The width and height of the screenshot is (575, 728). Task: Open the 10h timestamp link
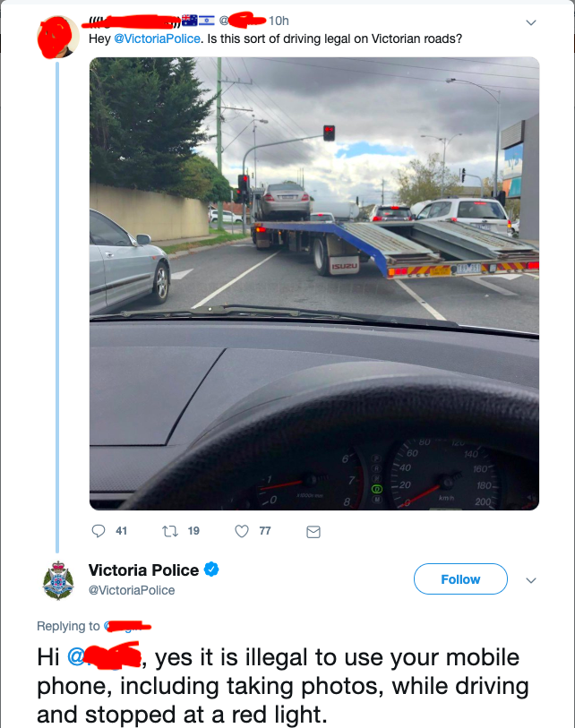click(x=279, y=21)
